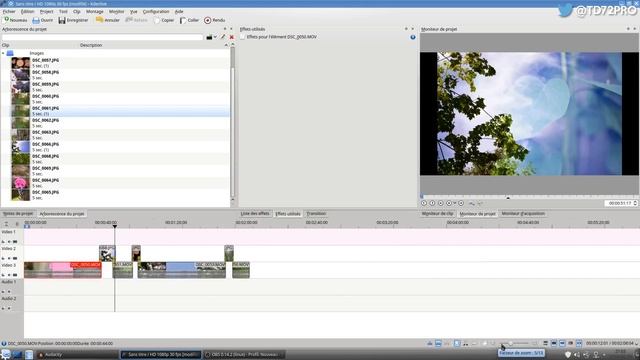Click the timeline track height icon above Vidéo 1
This screenshot has width=640, height=360.
[6, 224]
